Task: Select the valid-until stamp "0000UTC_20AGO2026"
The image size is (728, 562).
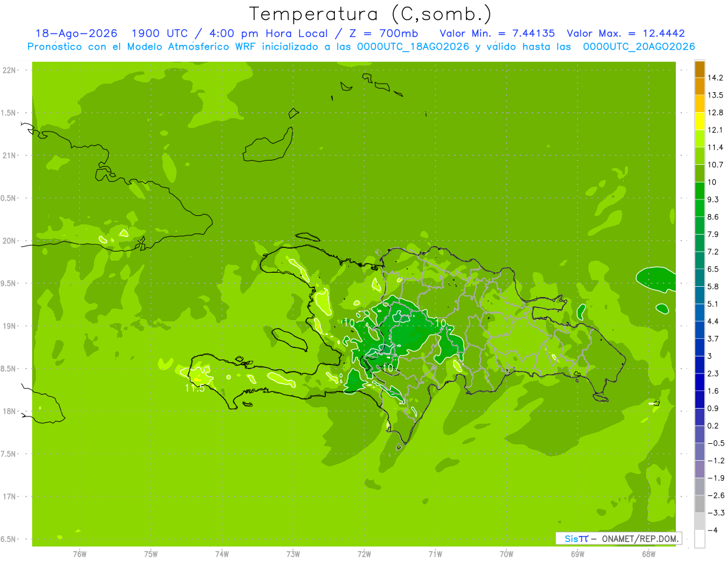Action: pos(638,47)
